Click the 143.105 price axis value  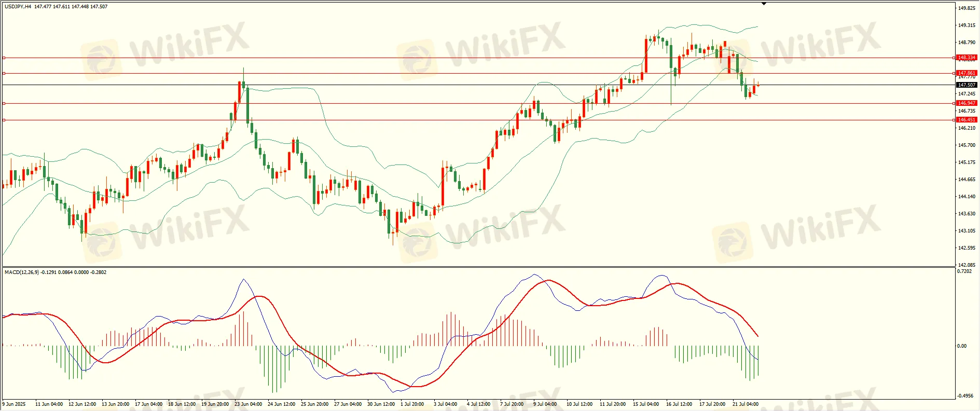967,231
